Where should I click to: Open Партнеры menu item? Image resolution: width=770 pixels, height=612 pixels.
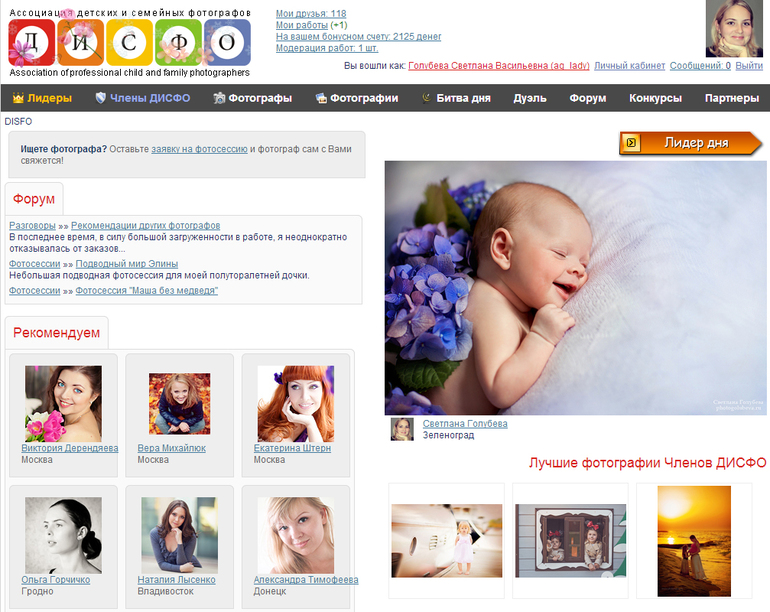(732, 98)
